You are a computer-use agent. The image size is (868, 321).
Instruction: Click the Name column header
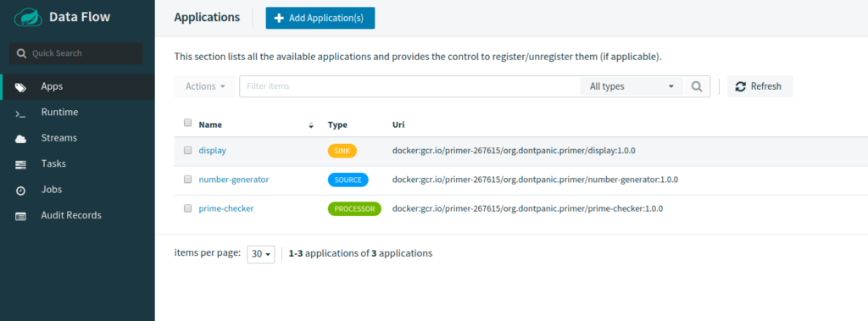210,125
